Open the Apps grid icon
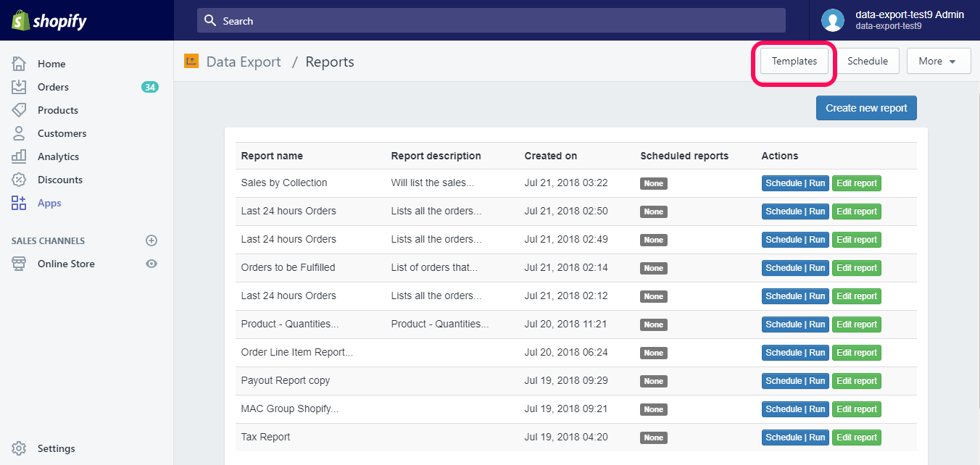The image size is (980, 465). click(19, 203)
